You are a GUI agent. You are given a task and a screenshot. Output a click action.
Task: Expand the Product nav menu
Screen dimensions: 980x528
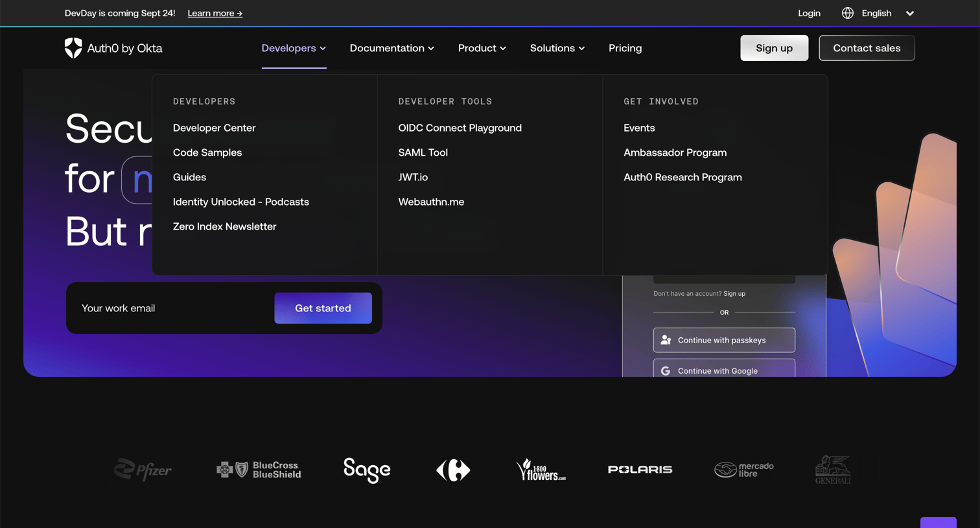(x=482, y=48)
